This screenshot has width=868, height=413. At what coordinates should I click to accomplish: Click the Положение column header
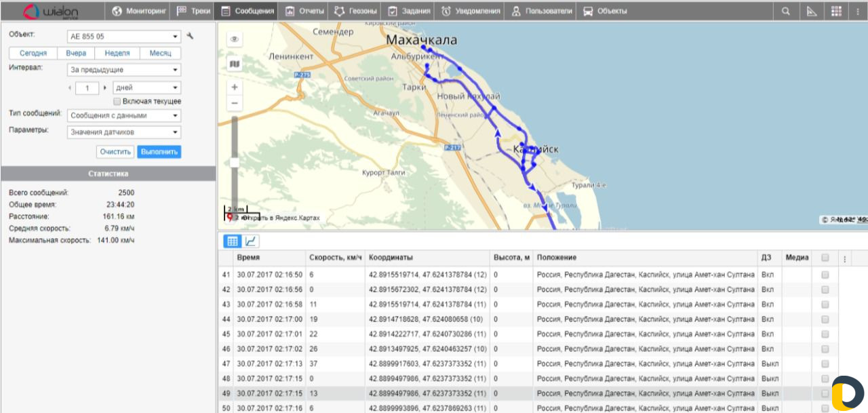645,258
